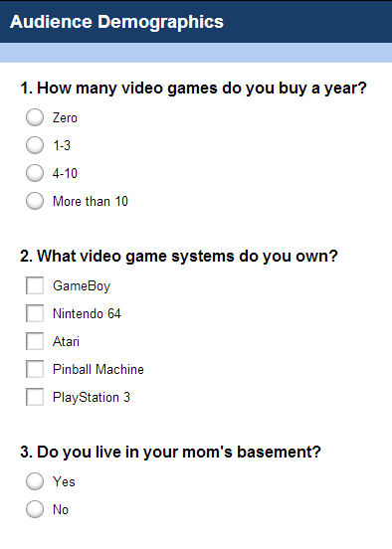Image resolution: width=392 pixels, height=549 pixels.
Task: Select the Zero radio button
Action: (35, 117)
